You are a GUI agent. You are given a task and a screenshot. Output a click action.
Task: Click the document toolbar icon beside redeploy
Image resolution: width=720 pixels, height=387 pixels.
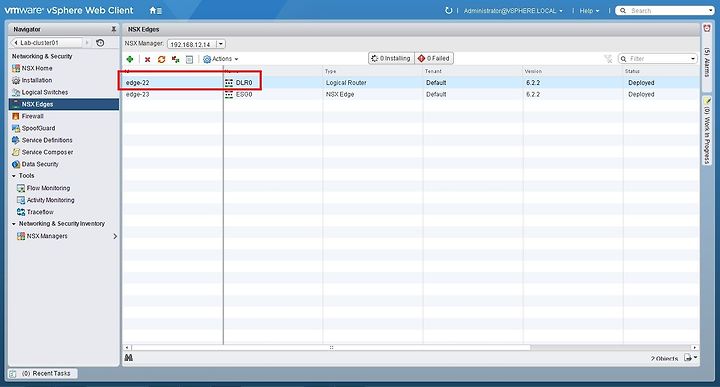(189, 59)
